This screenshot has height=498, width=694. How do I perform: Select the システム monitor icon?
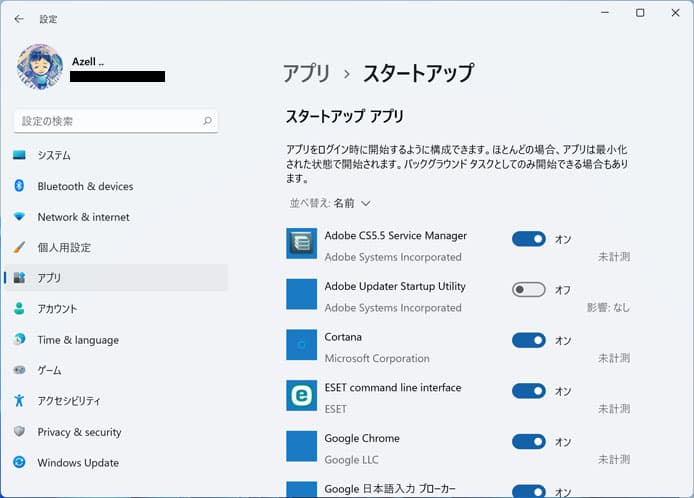19,155
